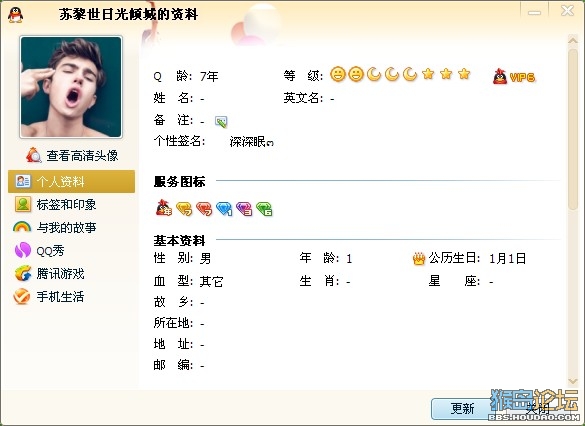The width and height of the screenshot is (585, 426).
Task: Click the blue diamond service icon
Action: [224, 209]
